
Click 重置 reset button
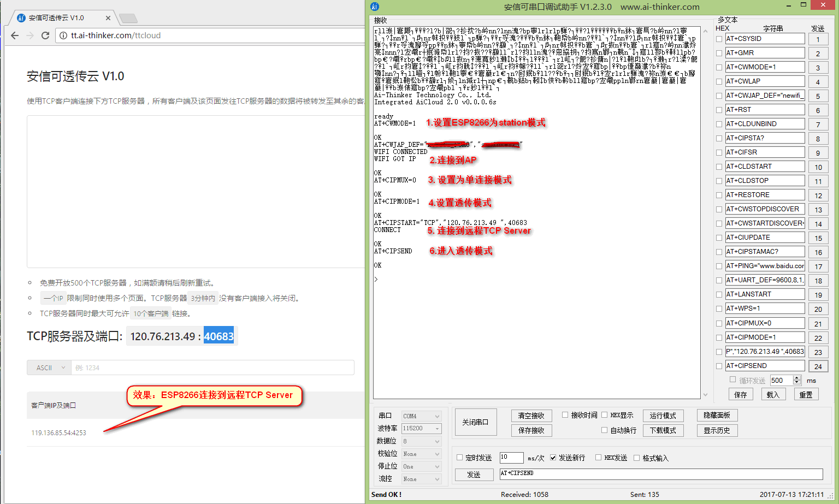click(806, 394)
